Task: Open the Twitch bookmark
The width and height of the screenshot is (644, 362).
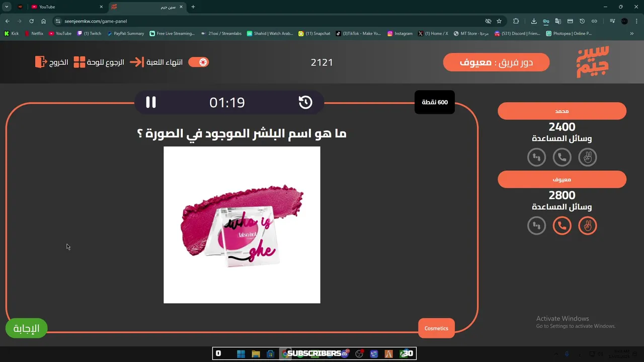Action: coord(89,34)
